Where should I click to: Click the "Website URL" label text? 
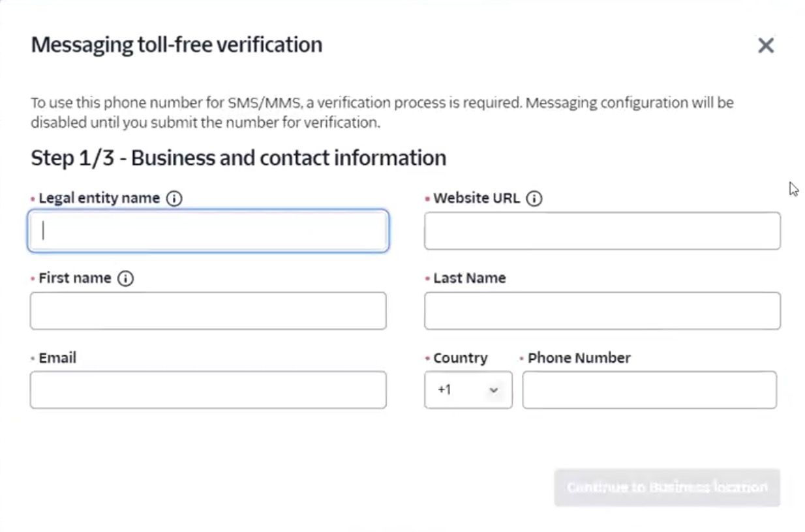(476, 198)
